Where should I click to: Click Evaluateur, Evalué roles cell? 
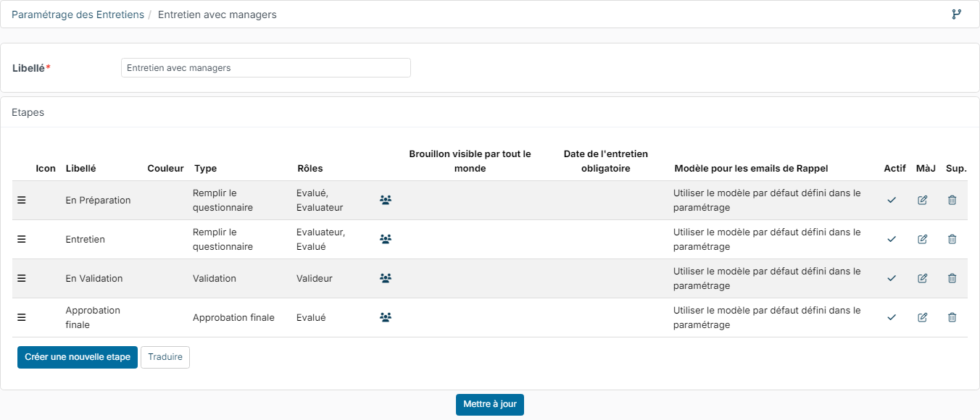(x=320, y=239)
